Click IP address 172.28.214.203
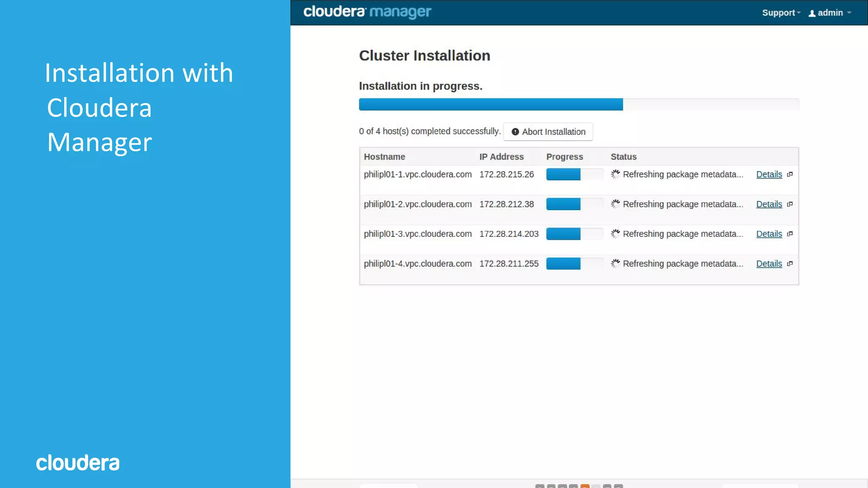The width and height of the screenshot is (868, 488). point(509,234)
